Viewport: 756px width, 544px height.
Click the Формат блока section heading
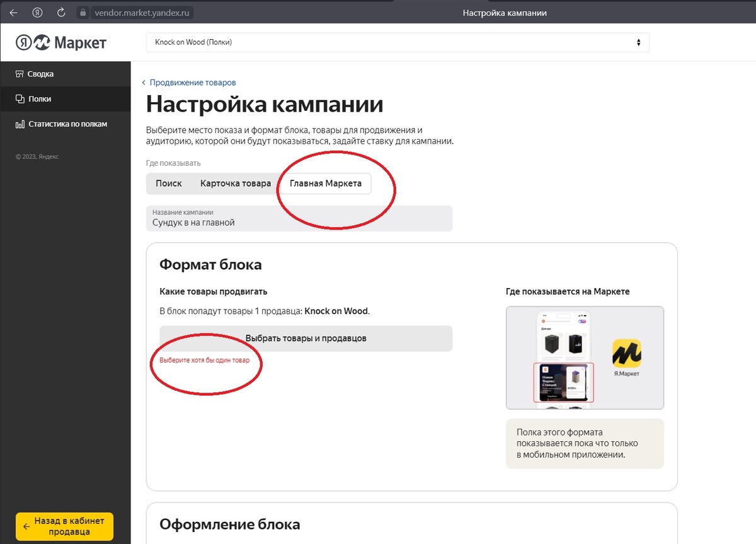(210, 265)
